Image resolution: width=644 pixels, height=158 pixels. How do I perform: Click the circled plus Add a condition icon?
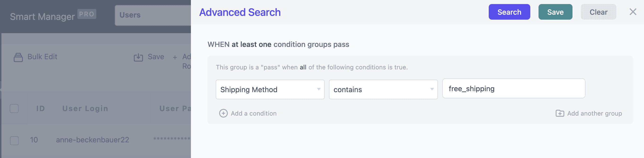(223, 113)
